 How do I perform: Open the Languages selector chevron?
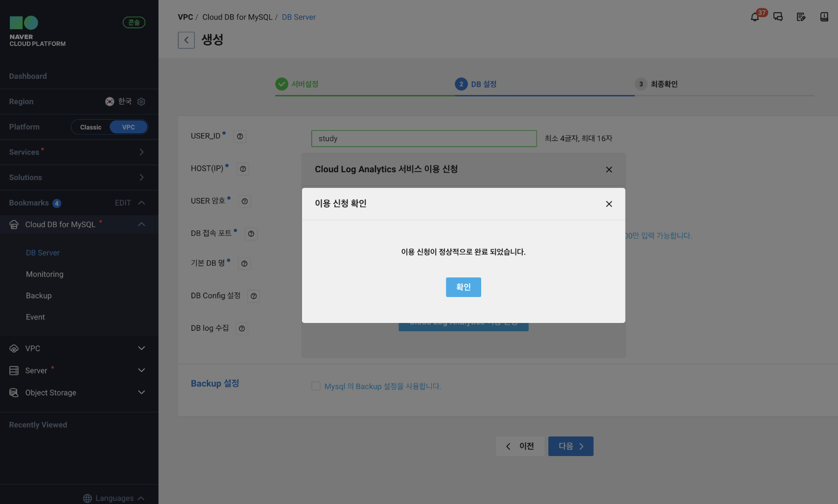pyautogui.click(x=141, y=498)
